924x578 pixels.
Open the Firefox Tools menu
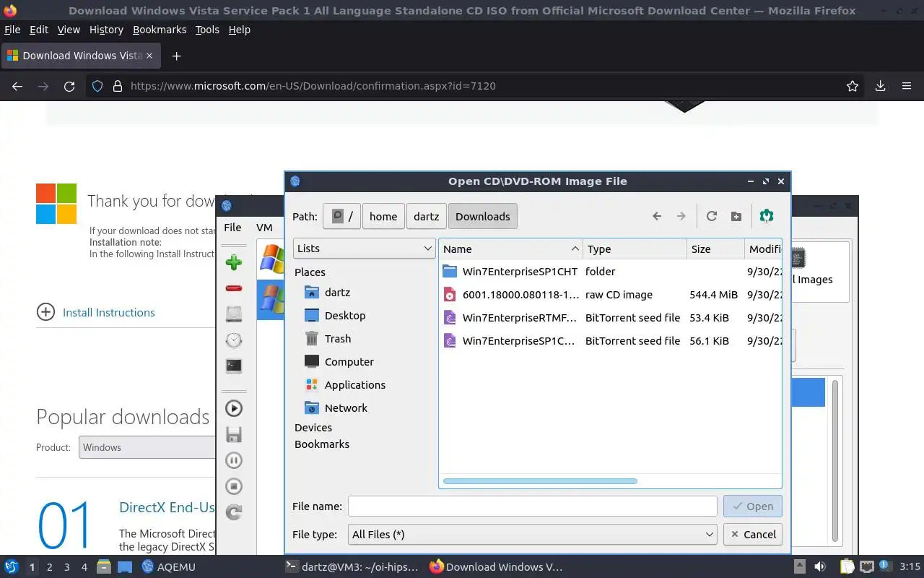coord(207,30)
